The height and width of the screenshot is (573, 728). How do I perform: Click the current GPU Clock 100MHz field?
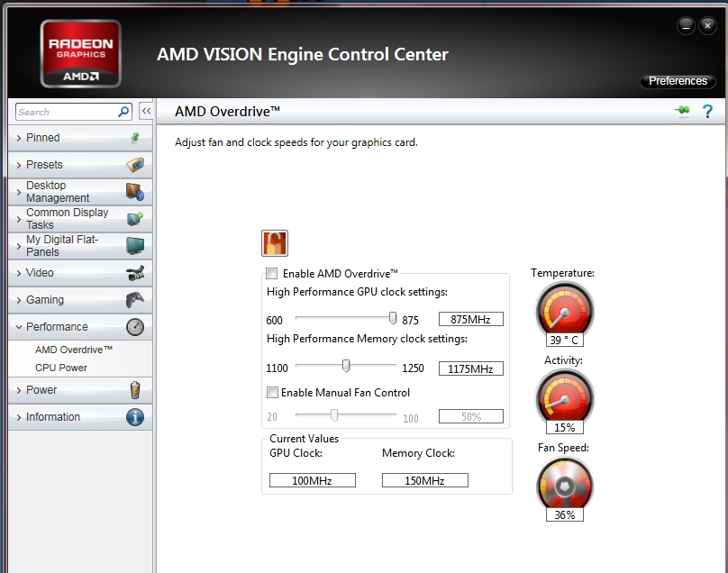point(313,480)
